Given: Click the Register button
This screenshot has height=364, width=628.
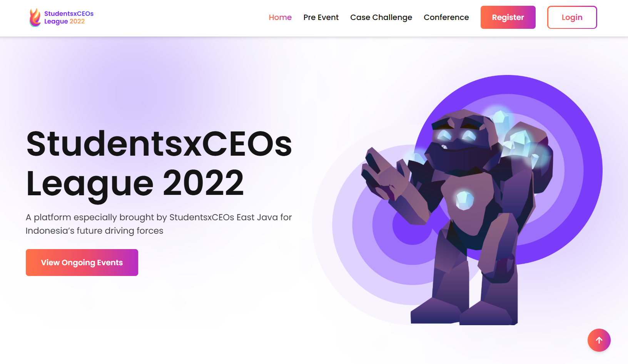Looking at the screenshot, I should [x=508, y=17].
